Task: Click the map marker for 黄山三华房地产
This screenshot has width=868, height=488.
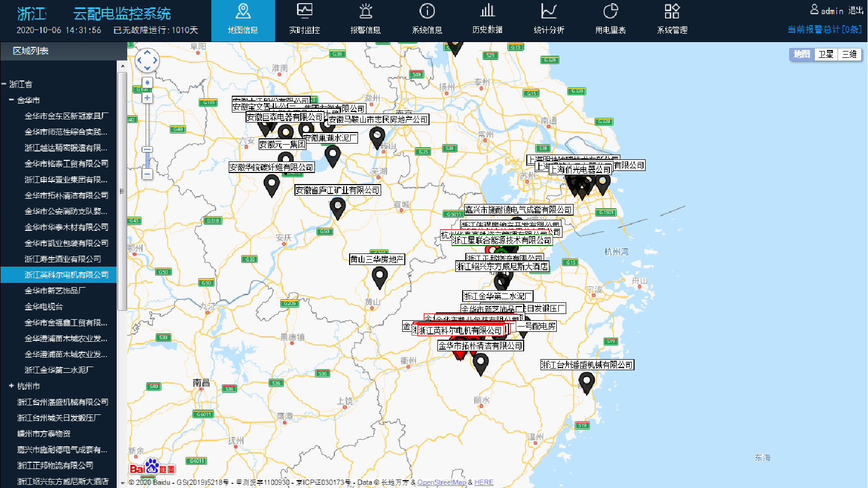Action: [380, 277]
